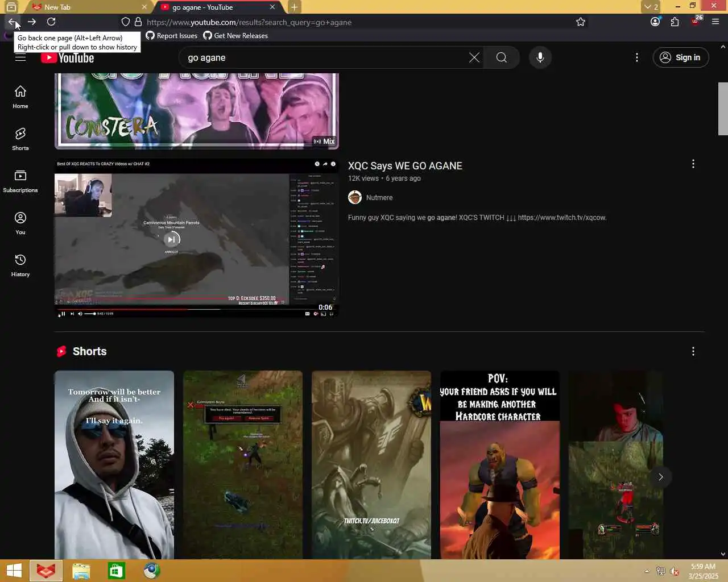The height and width of the screenshot is (582, 728).
Task: Open Subscriptions in sidebar
Action: point(20,181)
